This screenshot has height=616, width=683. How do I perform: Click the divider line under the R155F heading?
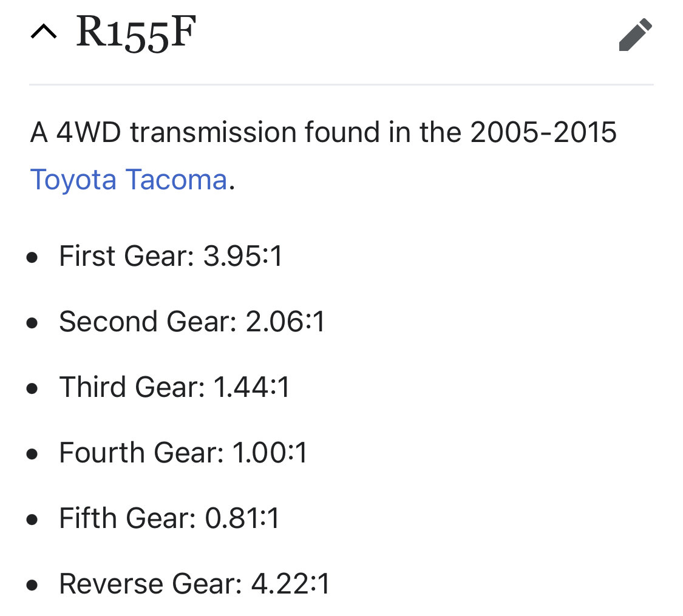pos(341,84)
